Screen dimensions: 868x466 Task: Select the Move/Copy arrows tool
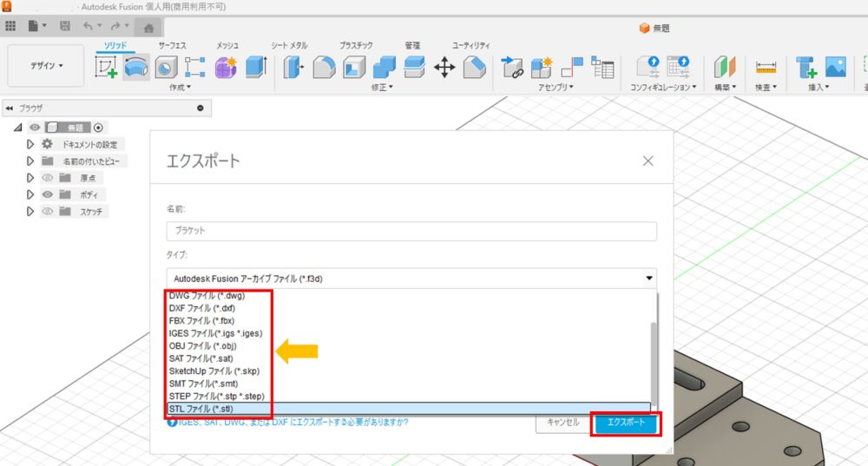pos(444,68)
